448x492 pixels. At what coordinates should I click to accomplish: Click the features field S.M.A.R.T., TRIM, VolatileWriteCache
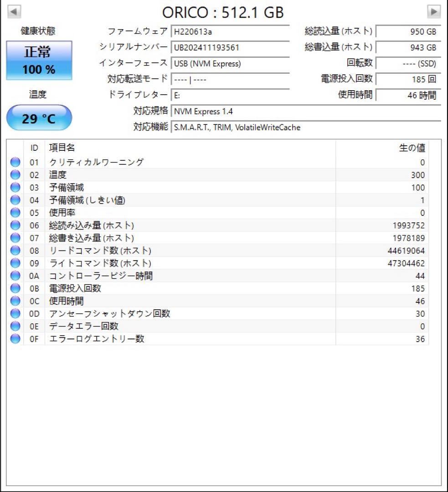(x=306, y=128)
